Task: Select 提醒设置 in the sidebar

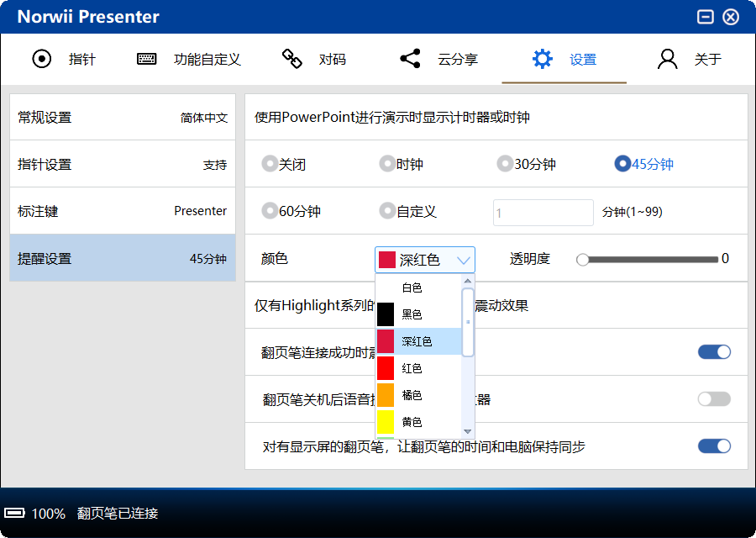Action: point(123,258)
